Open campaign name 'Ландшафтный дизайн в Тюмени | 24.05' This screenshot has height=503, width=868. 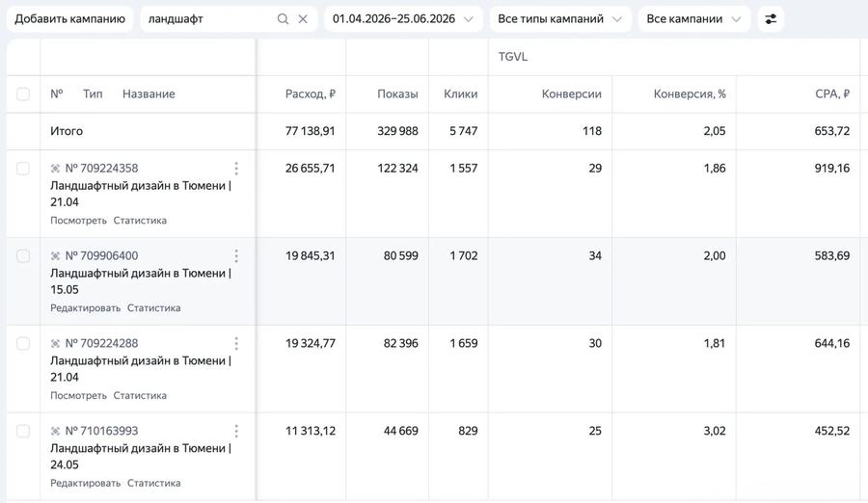(141, 456)
